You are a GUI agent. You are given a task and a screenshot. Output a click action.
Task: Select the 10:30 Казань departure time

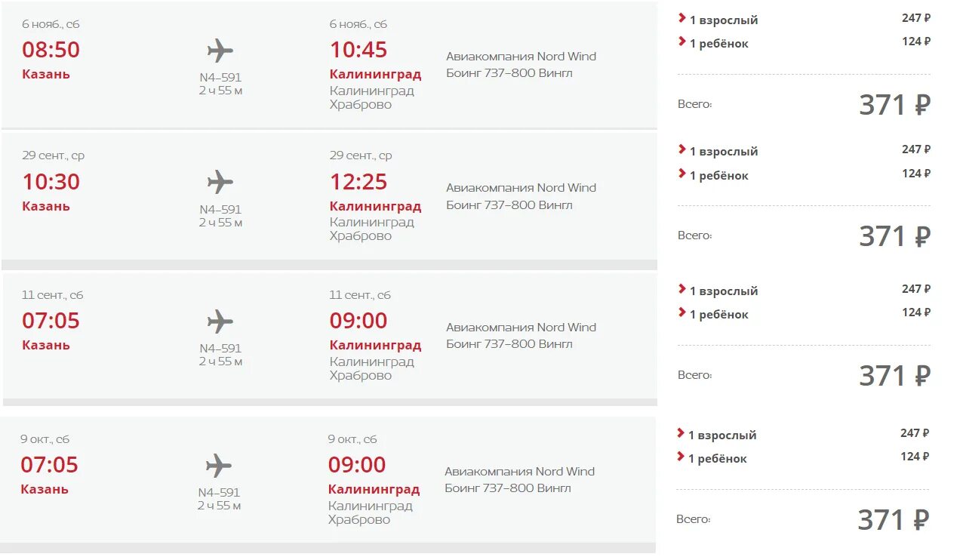point(51,182)
